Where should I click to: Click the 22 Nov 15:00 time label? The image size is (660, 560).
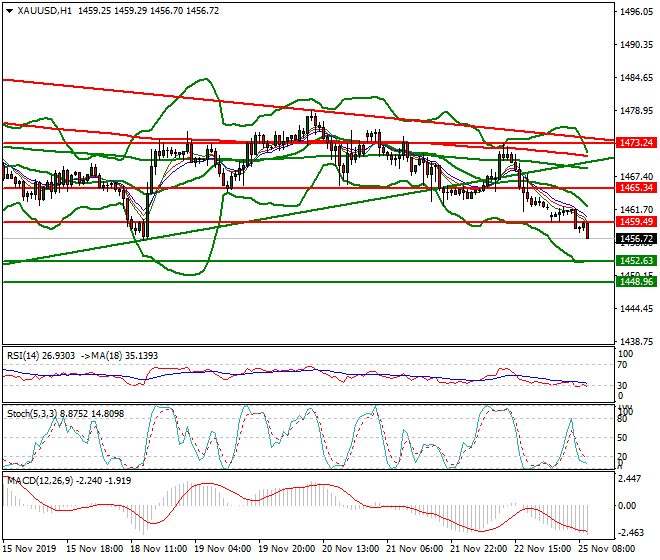543,549
